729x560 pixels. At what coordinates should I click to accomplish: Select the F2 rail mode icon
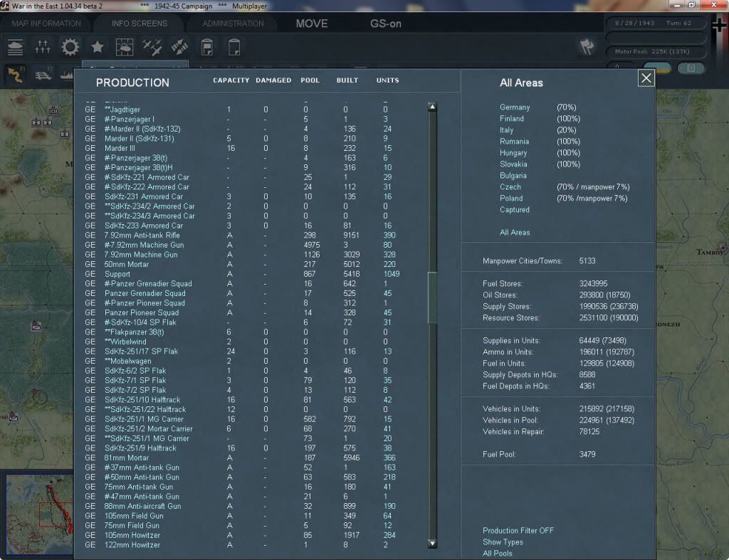pyautogui.click(x=43, y=74)
